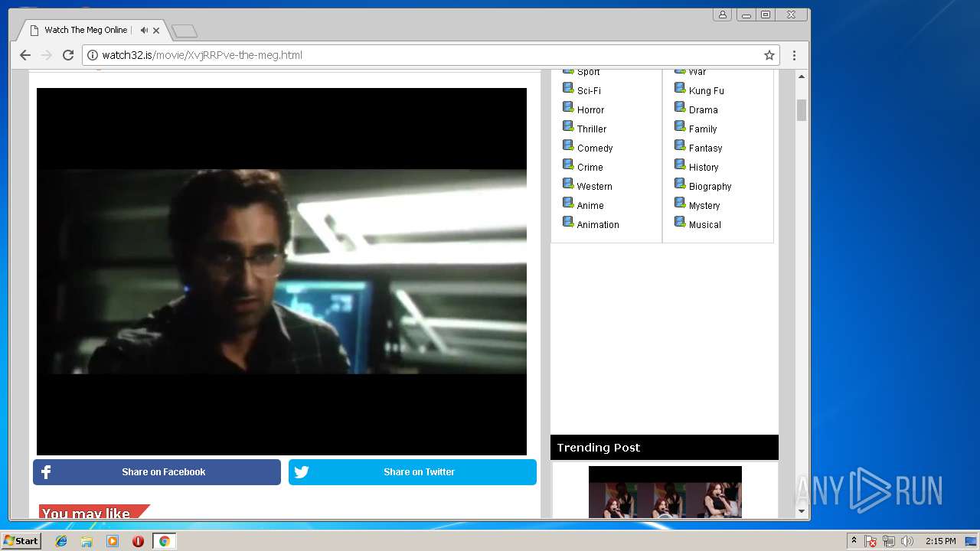This screenshot has width=980, height=551.
Task: Open the Thriller genre link
Action: 592,129
